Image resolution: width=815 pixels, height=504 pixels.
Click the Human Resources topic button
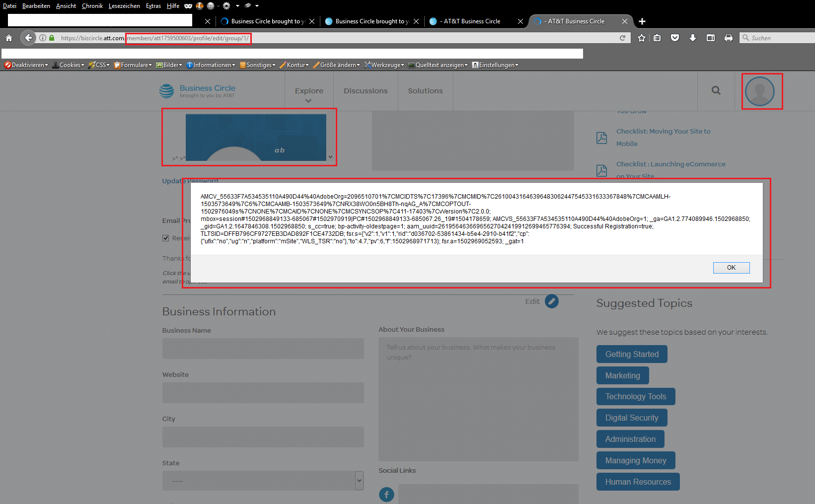point(638,482)
